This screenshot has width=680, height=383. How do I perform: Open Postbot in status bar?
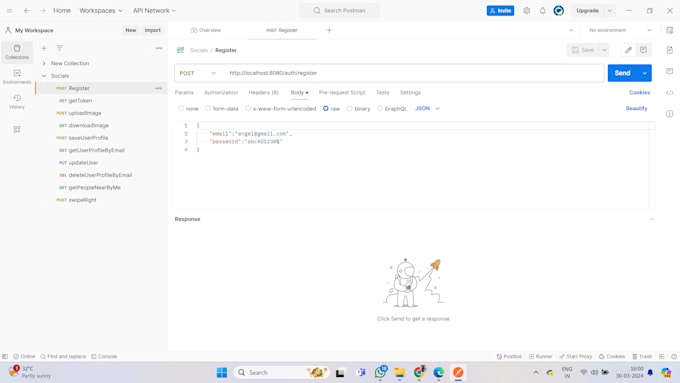pyautogui.click(x=509, y=356)
